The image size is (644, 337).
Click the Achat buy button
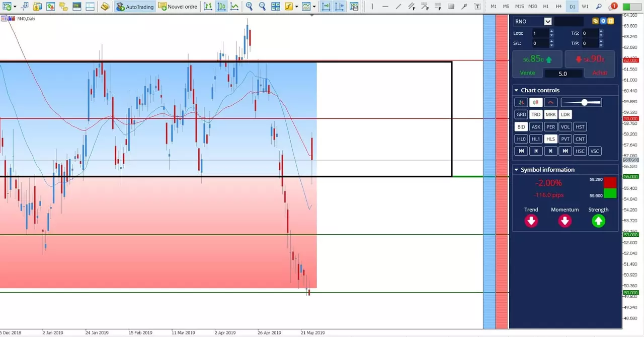click(x=590, y=64)
